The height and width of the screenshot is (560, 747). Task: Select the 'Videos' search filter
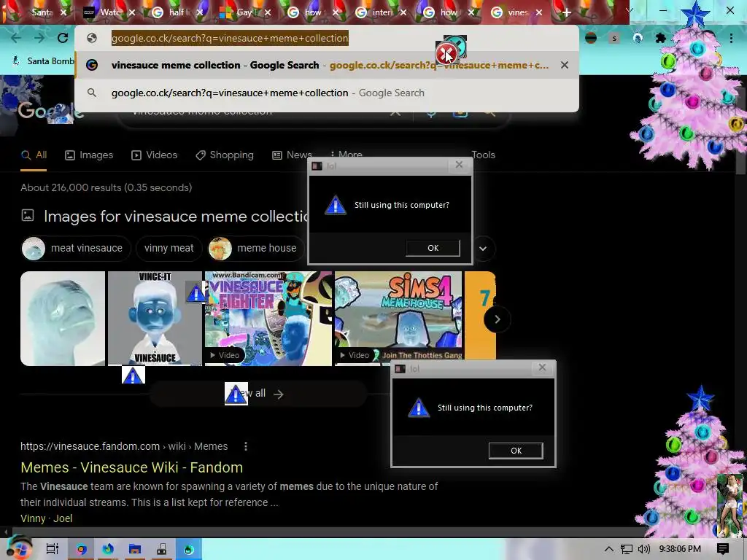tap(155, 155)
